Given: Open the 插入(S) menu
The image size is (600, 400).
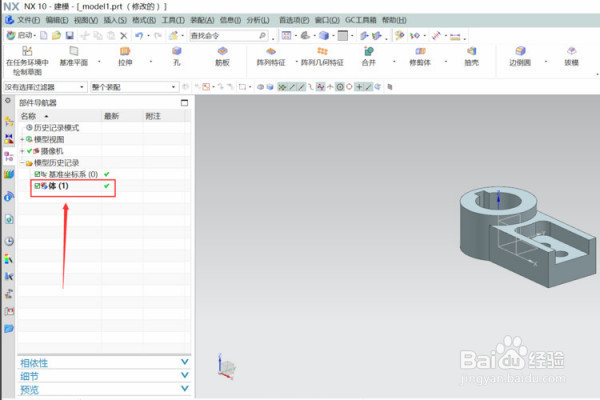Looking at the screenshot, I should coord(115,20).
